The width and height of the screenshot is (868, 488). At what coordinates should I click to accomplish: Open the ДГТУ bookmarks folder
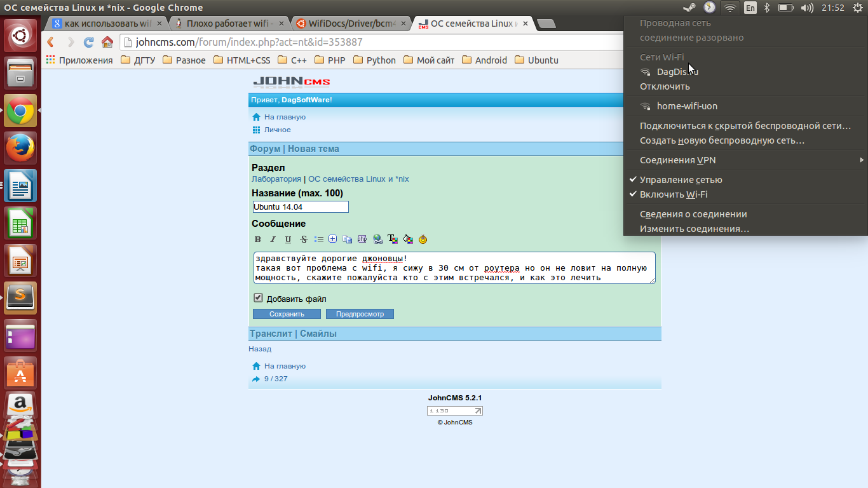click(137, 60)
